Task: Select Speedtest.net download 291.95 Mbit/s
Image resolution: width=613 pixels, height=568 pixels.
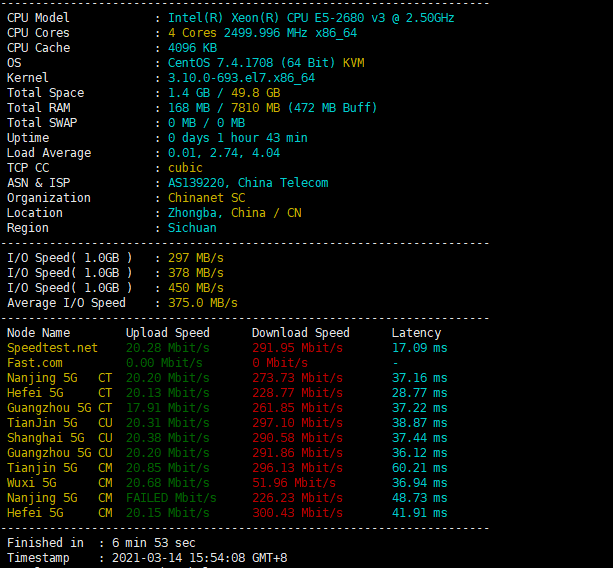Action: 298,348
